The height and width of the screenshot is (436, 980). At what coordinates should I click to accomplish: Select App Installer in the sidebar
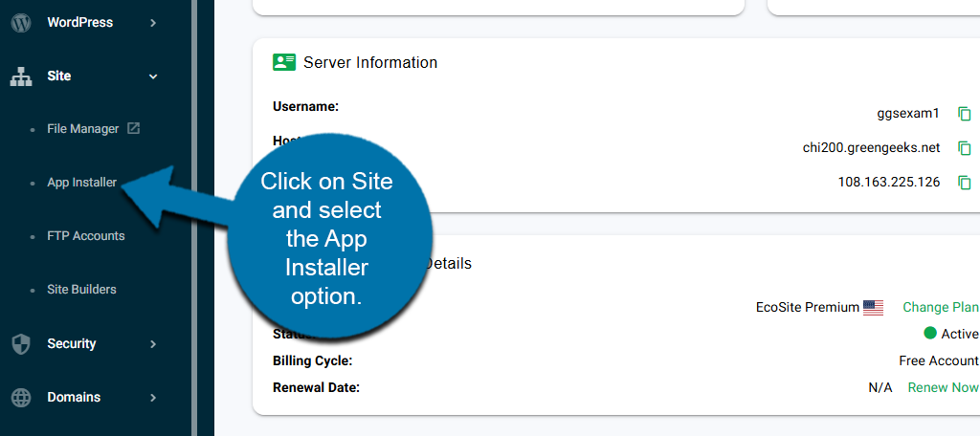click(x=81, y=183)
